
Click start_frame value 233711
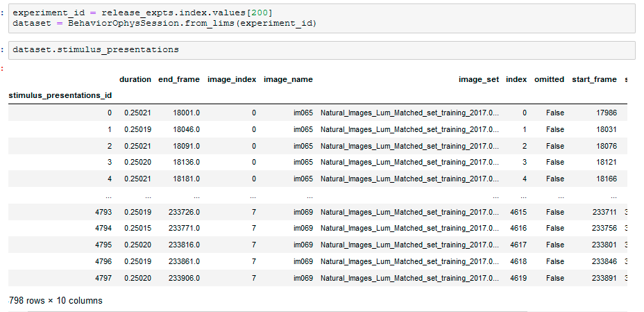click(x=604, y=212)
